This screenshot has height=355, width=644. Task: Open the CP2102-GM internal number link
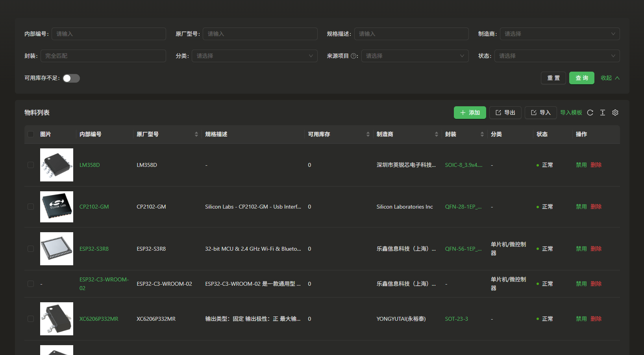(94, 207)
